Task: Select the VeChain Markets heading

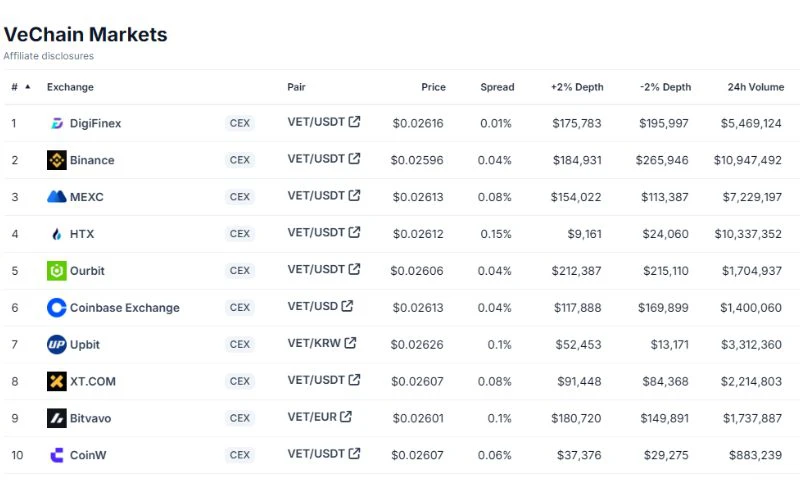Action: pyautogui.click(x=85, y=34)
